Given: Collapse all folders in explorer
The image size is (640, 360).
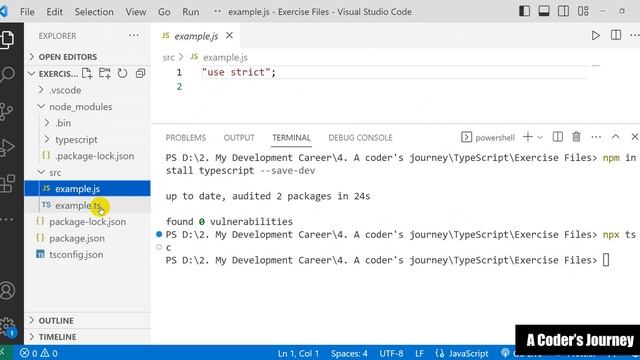Looking at the screenshot, I should (x=140, y=73).
